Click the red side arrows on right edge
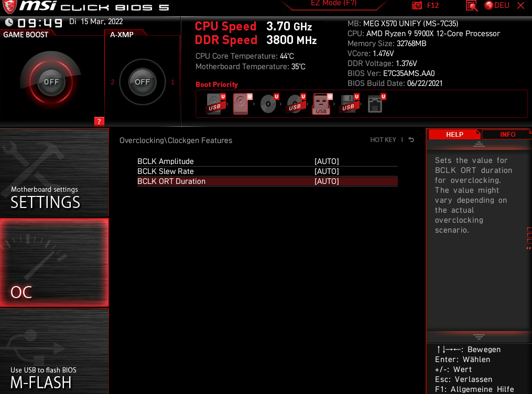The image size is (532, 394). tap(529, 248)
